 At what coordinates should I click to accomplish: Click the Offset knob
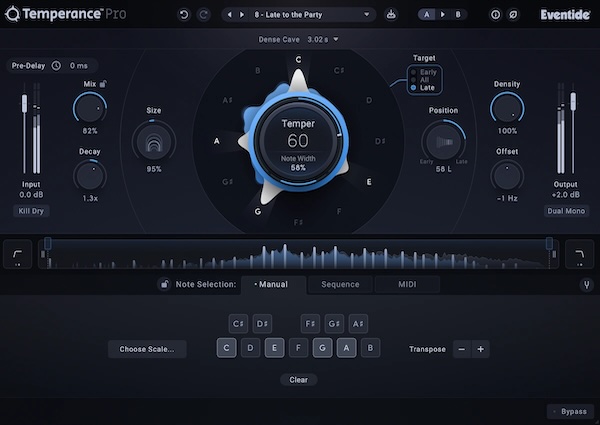507,176
